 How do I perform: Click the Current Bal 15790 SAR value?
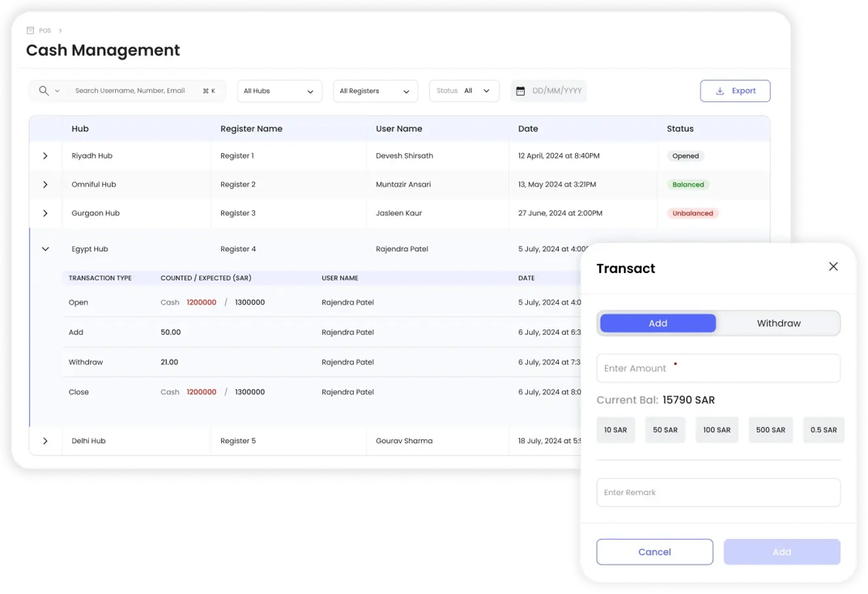pos(689,400)
